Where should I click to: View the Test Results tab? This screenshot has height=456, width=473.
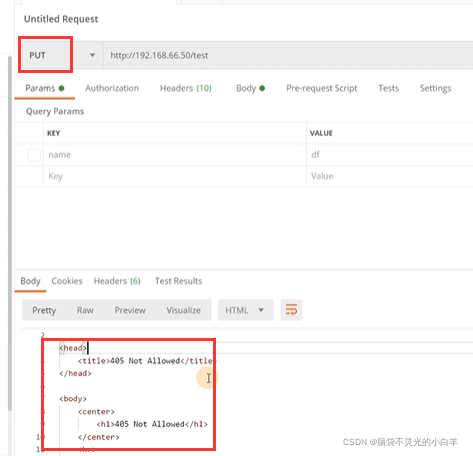tap(178, 281)
